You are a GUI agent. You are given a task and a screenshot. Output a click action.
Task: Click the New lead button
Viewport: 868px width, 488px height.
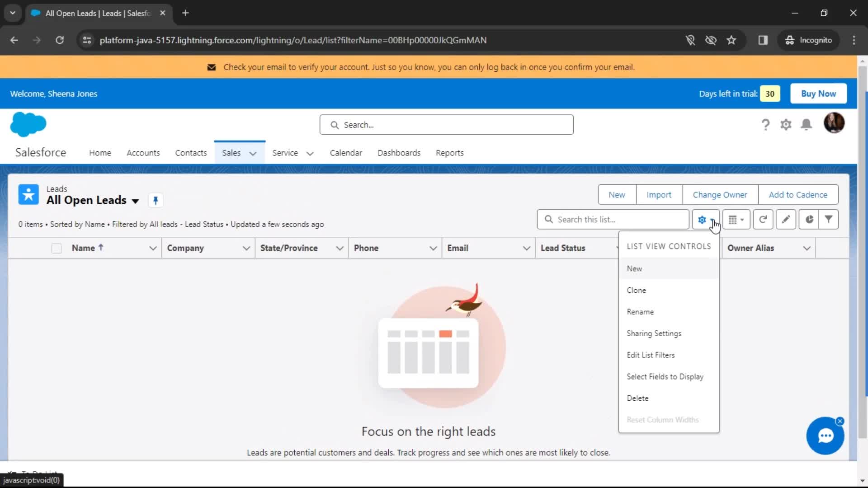(x=617, y=195)
